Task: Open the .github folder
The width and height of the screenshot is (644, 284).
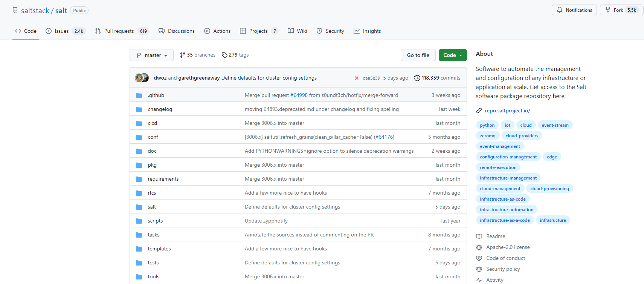Action: pyautogui.click(x=156, y=95)
